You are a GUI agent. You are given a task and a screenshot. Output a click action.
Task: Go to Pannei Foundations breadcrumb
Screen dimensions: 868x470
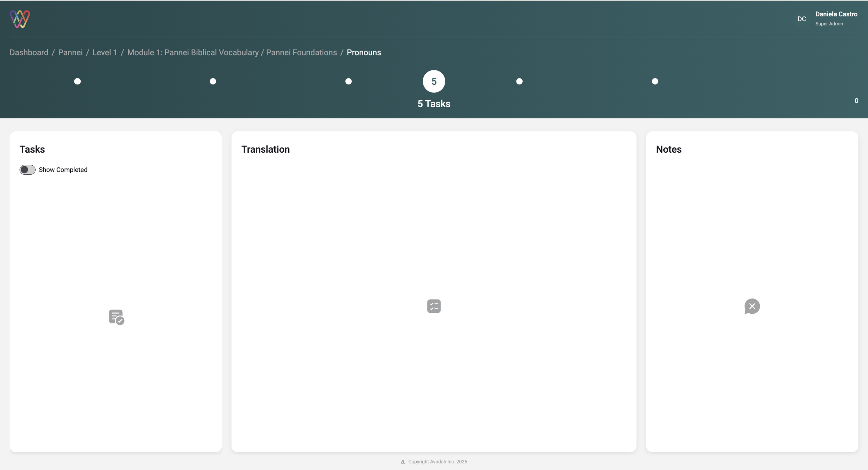point(301,53)
